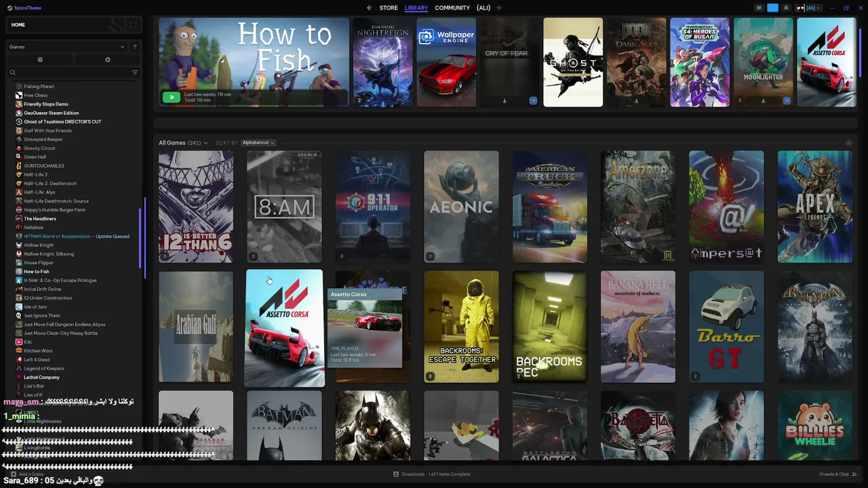The image size is (868, 488).
Task: Collapse the All Games section
Action: coord(848,143)
